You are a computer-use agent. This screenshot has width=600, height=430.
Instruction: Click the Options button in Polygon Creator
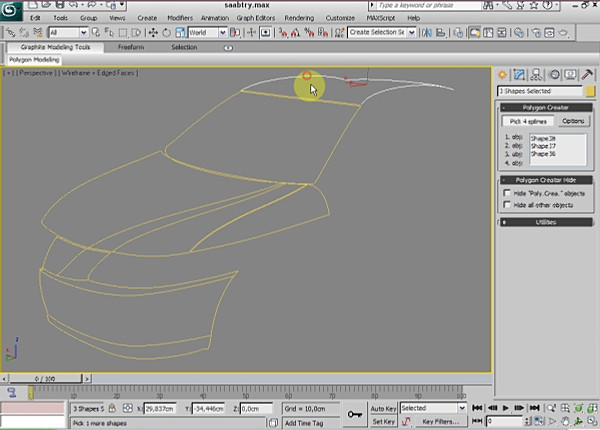(x=573, y=121)
